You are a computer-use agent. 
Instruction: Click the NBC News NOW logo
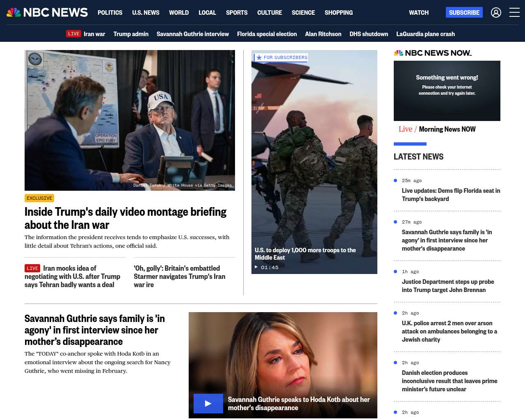[x=433, y=53]
